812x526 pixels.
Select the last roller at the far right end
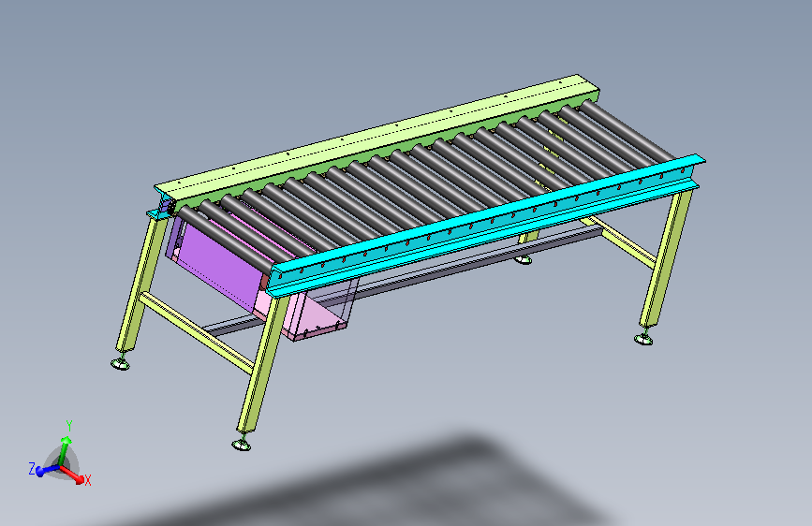coord(629,130)
